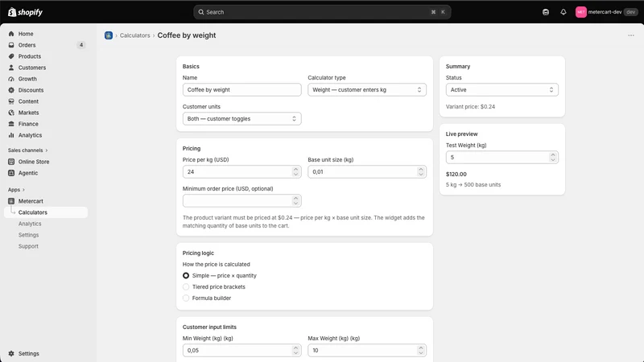This screenshot has height=362, width=644.
Task: Open Metercart Support submenu item
Action: (28, 246)
